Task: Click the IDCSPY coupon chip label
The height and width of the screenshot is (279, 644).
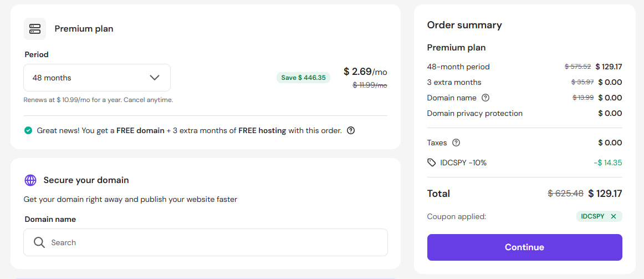Action: pyautogui.click(x=592, y=216)
